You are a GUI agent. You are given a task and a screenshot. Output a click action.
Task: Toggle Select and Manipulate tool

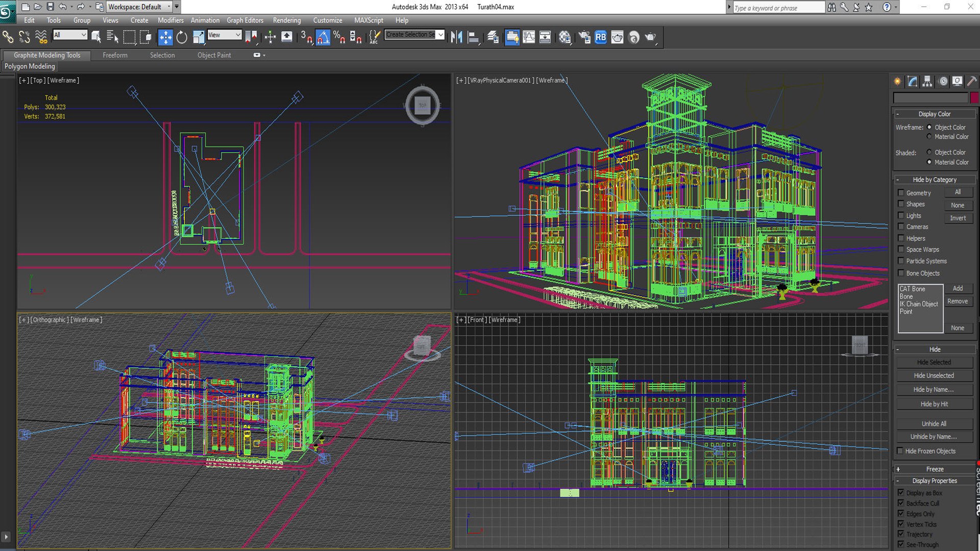point(270,37)
